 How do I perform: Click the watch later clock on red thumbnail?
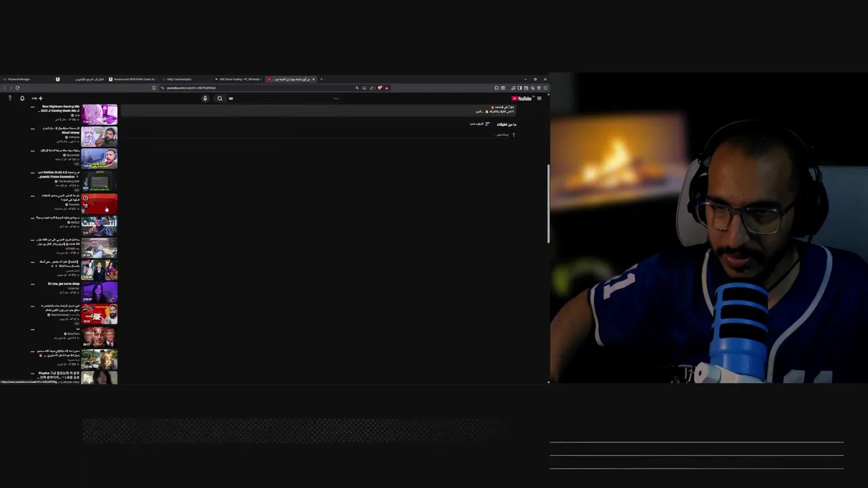pos(85,198)
